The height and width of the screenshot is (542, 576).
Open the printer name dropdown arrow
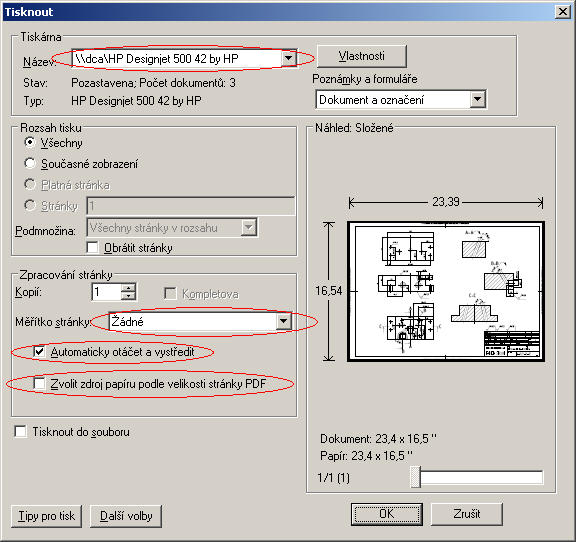click(289, 58)
